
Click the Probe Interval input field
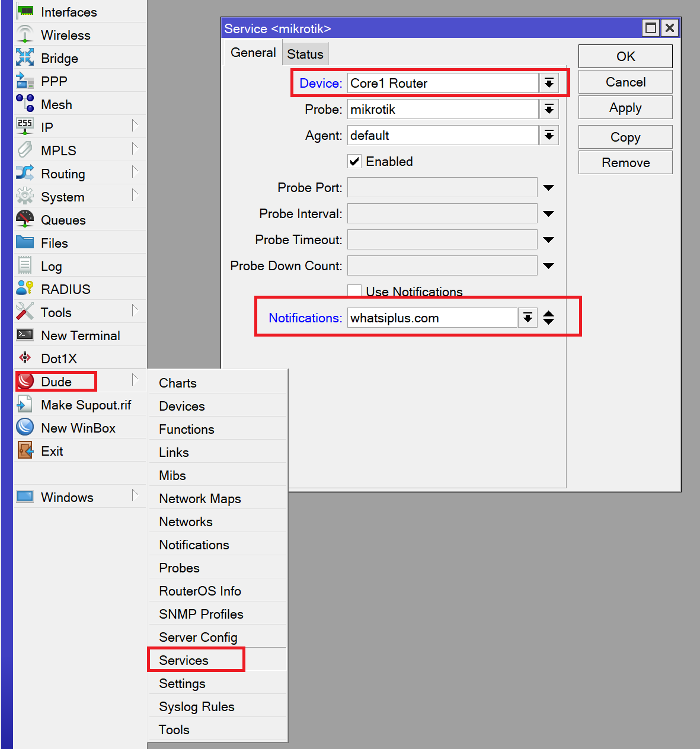tap(442, 213)
